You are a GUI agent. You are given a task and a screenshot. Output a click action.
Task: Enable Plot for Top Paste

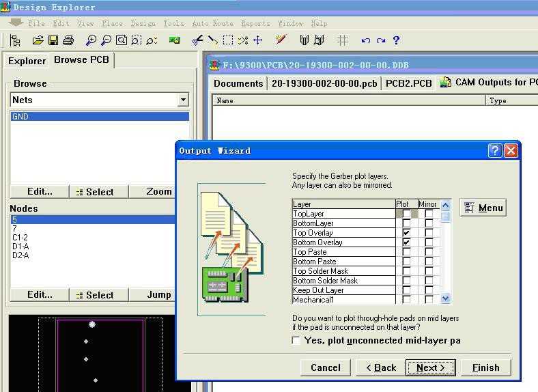point(406,251)
